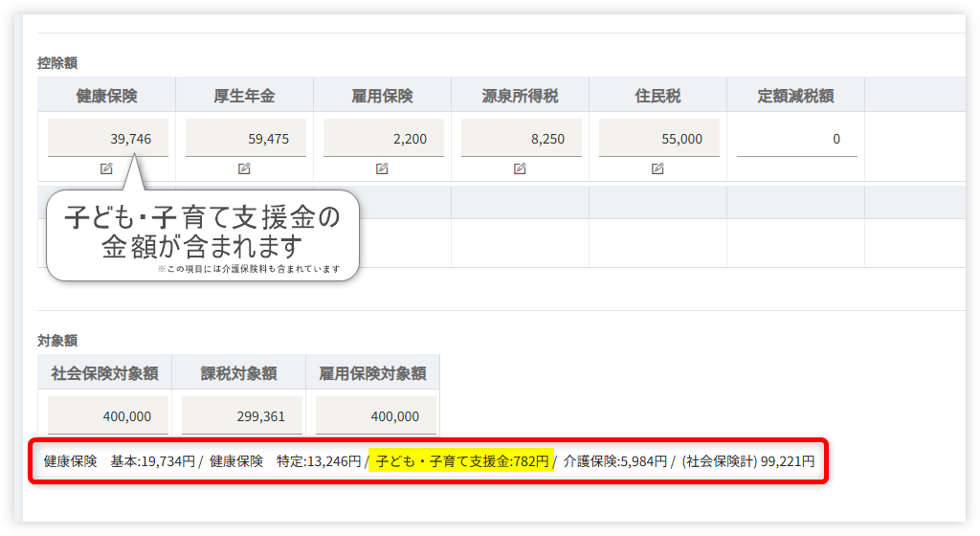Click the 子ども・子育て支援金 callout bubble
The height and width of the screenshot is (536, 980).
(x=202, y=233)
